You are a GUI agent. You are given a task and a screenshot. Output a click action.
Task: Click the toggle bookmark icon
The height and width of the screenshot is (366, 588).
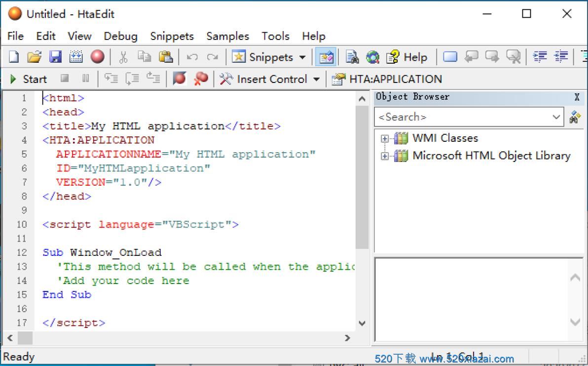(x=450, y=57)
